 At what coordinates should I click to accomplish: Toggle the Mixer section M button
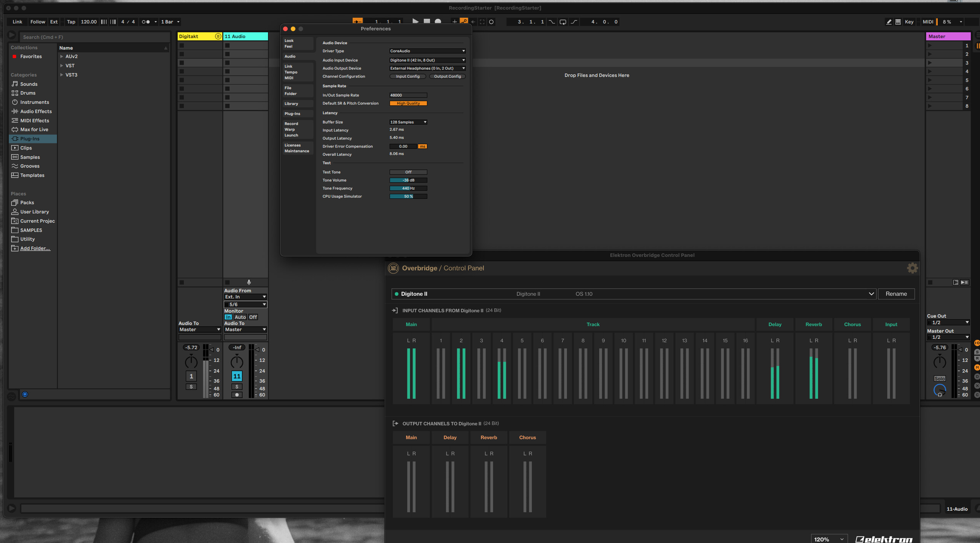977,368
